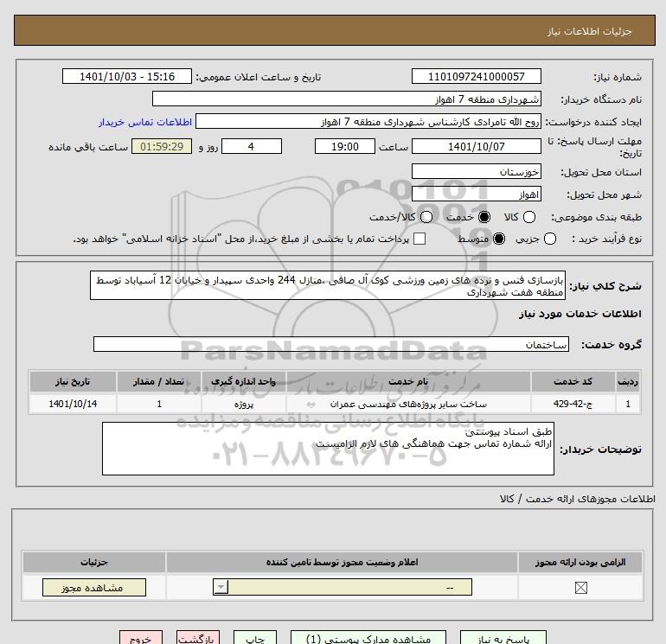Screen dimensions: 666x644
Task: Click the خروج exit button
Action: pos(141,638)
